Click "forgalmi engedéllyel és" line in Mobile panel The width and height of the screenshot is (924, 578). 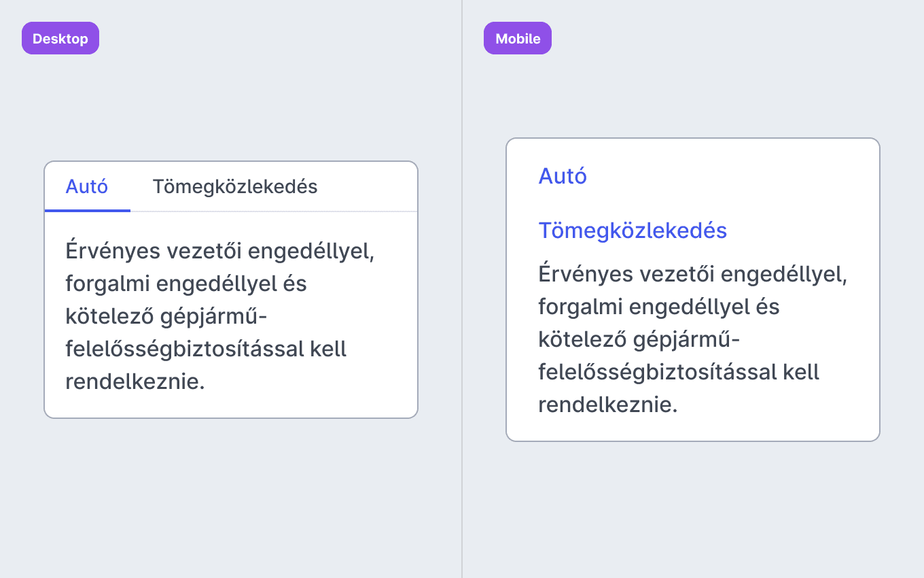659,307
